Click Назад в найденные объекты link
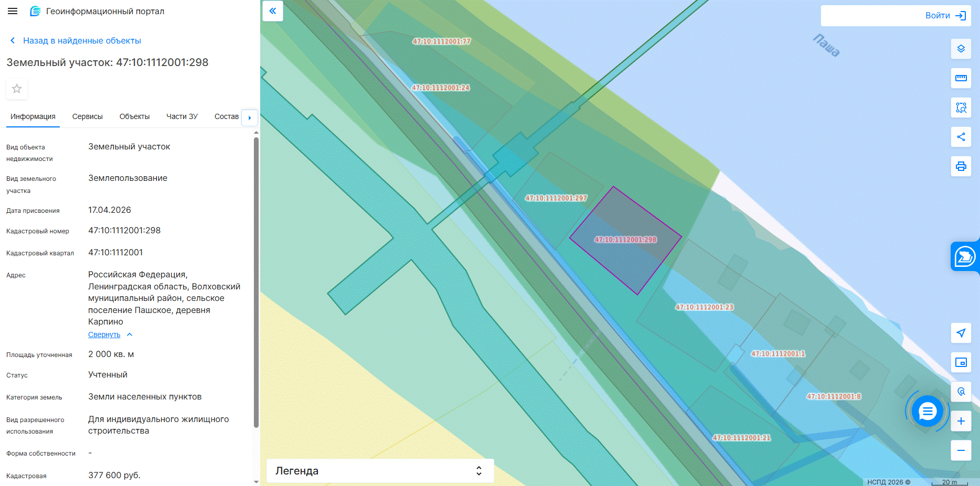The width and height of the screenshot is (980, 486). 82,40
